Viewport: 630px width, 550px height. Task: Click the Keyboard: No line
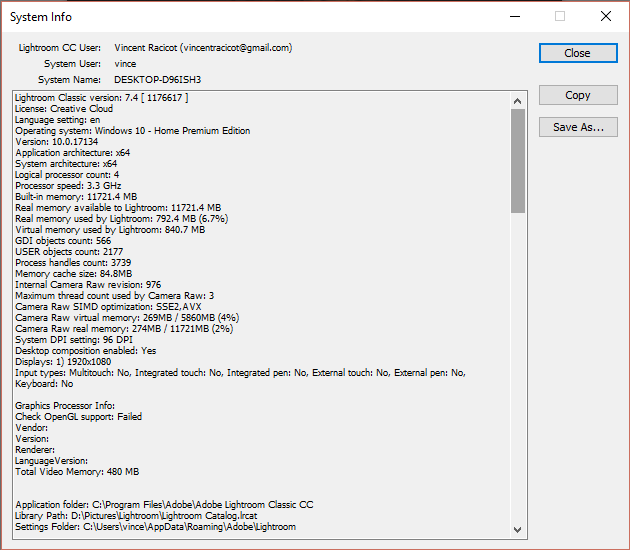[x=44, y=384]
